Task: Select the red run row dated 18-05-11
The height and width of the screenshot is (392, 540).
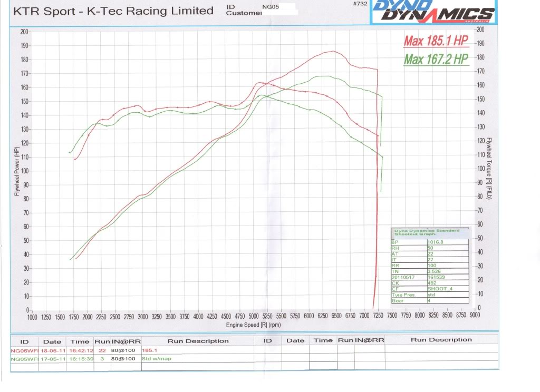Action: pos(79,349)
